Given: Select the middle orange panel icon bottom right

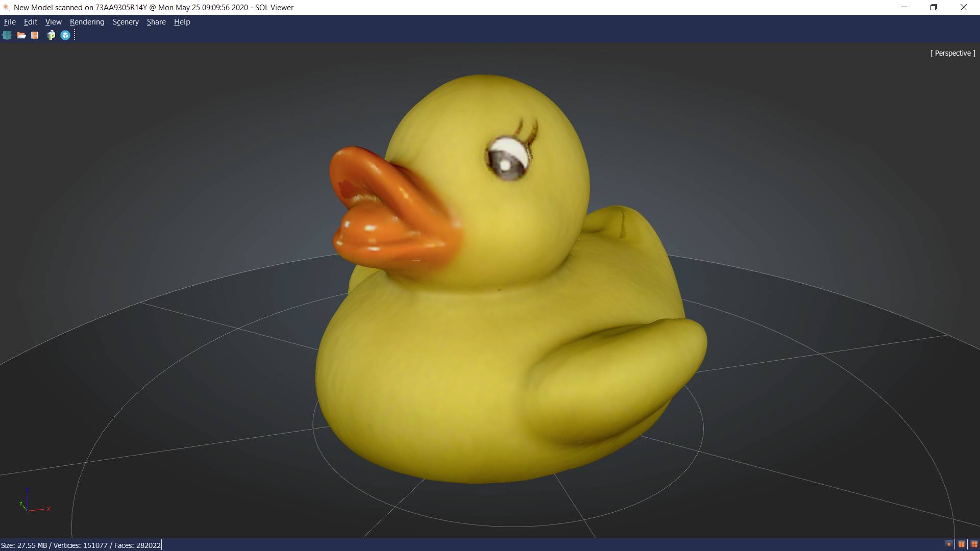Looking at the screenshot, I should [961, 544].
